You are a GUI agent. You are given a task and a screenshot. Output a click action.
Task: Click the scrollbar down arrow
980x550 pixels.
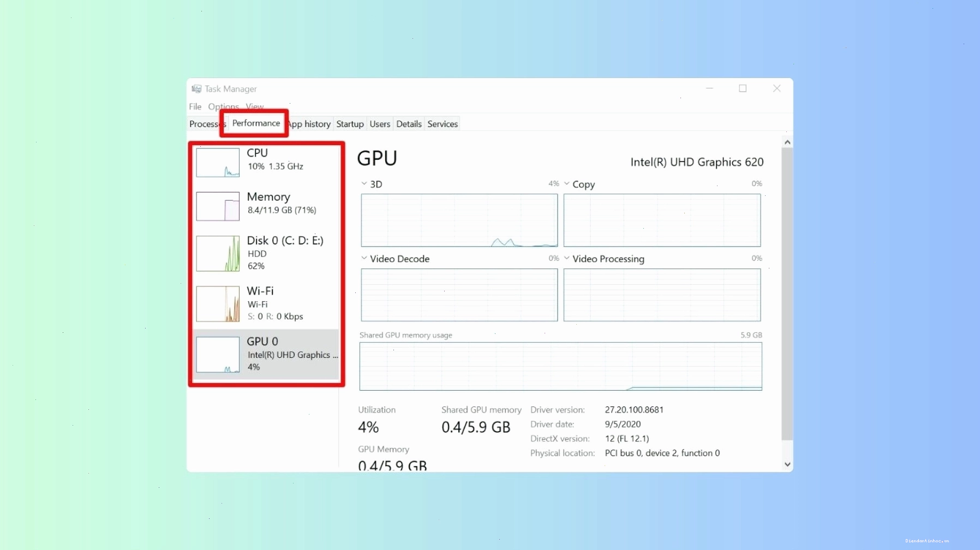pos(787,464)
